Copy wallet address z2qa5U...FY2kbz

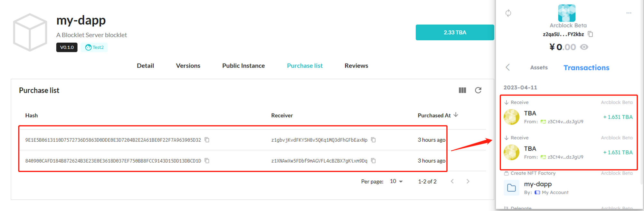590,34
